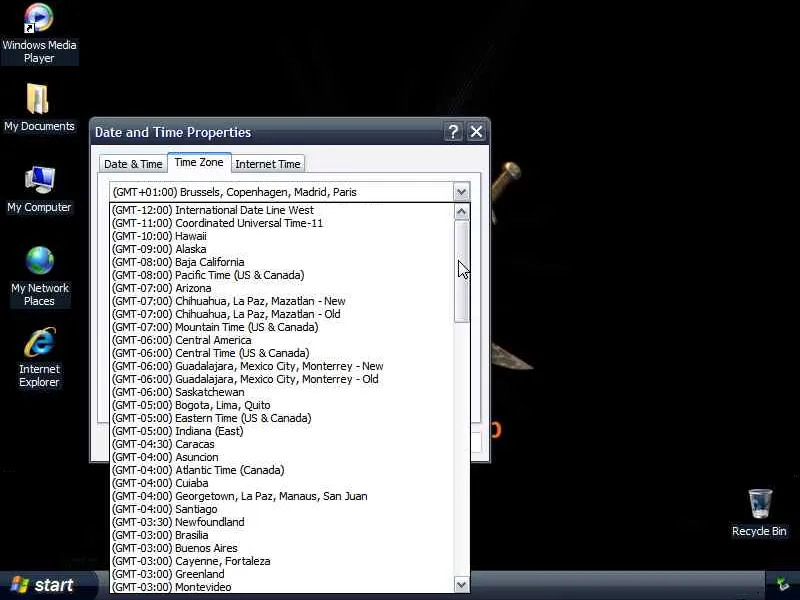
Task: Select the (GMT-06:00) Saskatchewan entry
Action: (x=282, y=392)
